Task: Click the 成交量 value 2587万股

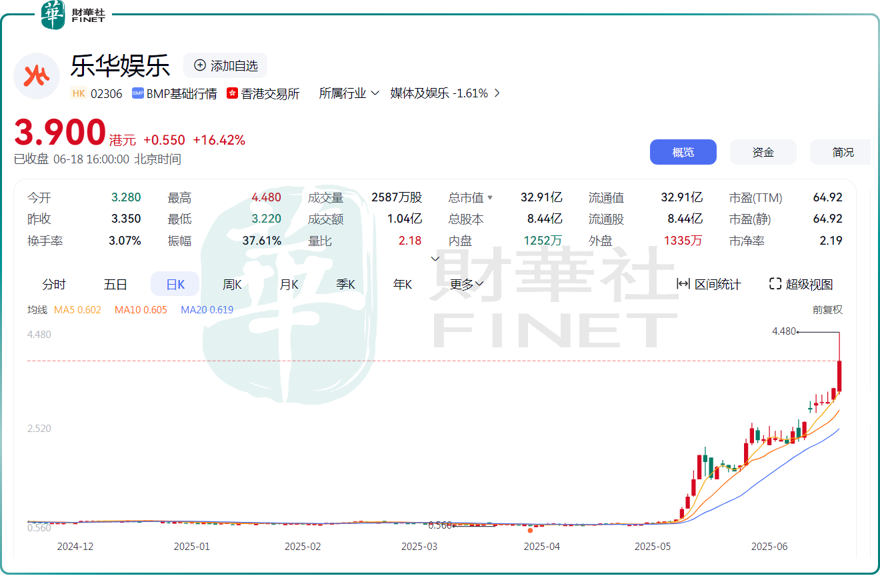Action: [x=397, y=198]
